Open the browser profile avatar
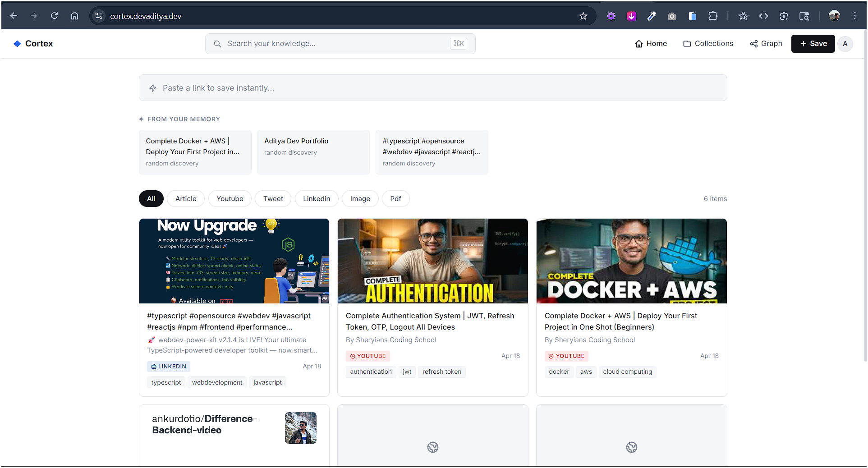 [834, 16]
